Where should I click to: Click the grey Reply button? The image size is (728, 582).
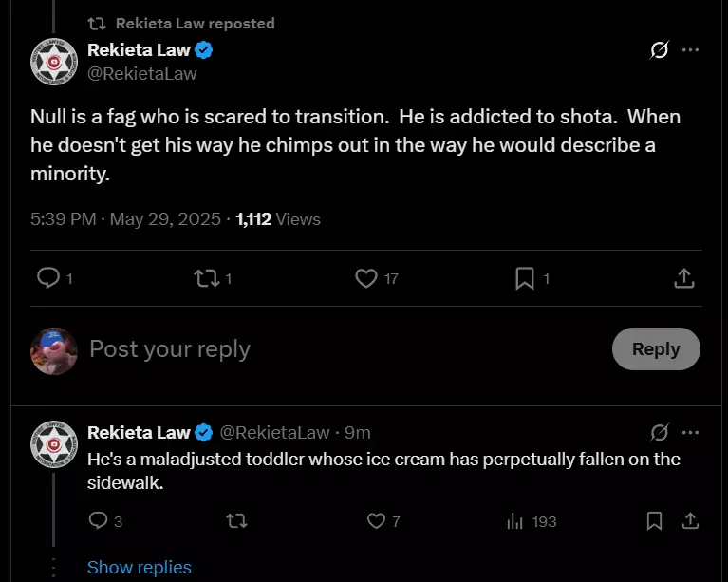pos(656,348)
